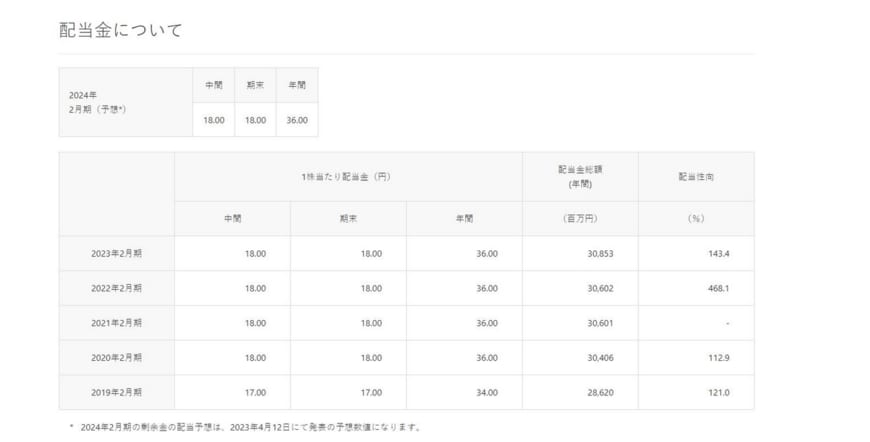The width and height of the screenshot is (870, 442).
Task: Select the 2019年2月期 row label
Action: click(x=117, y=393)
